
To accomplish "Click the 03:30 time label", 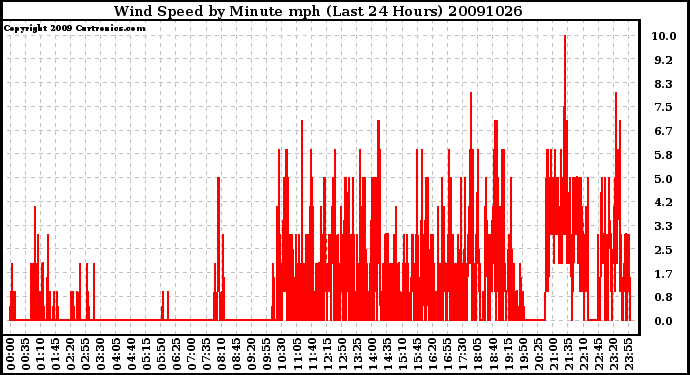I will coord(101,354).
